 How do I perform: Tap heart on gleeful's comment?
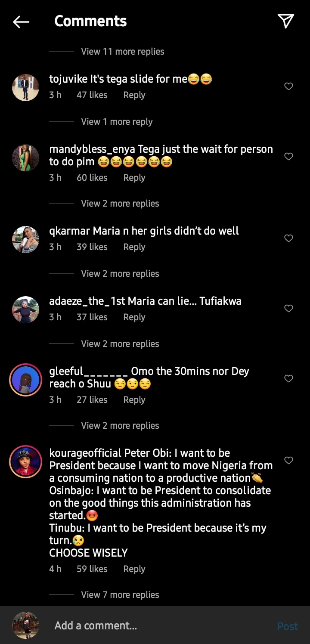click(288, 378)
